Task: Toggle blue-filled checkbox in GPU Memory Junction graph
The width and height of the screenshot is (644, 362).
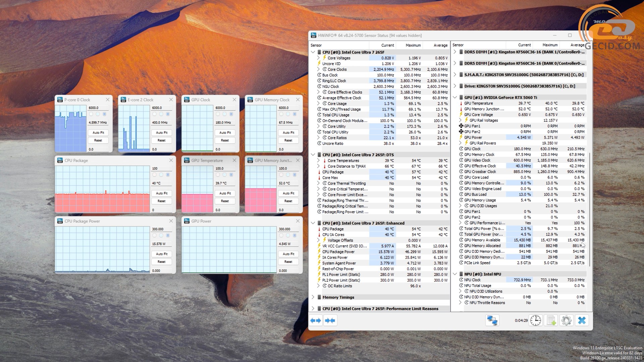Action: click(x=294, y=175)
